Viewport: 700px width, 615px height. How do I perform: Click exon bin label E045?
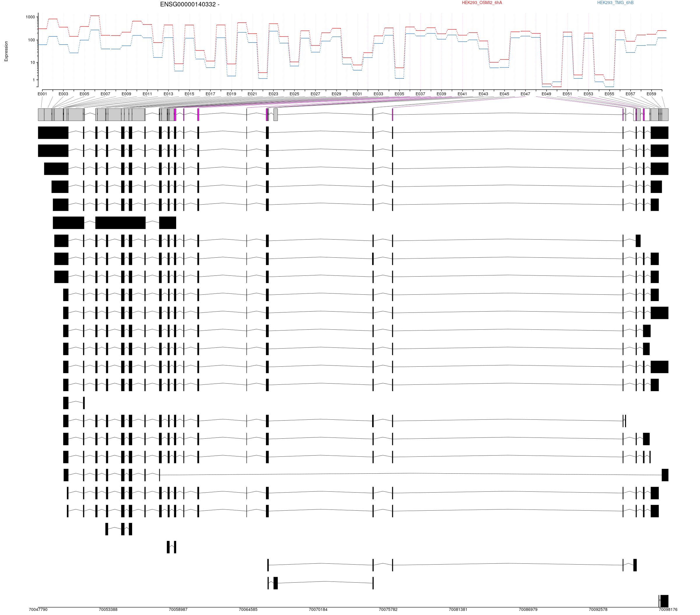point(505,94)
